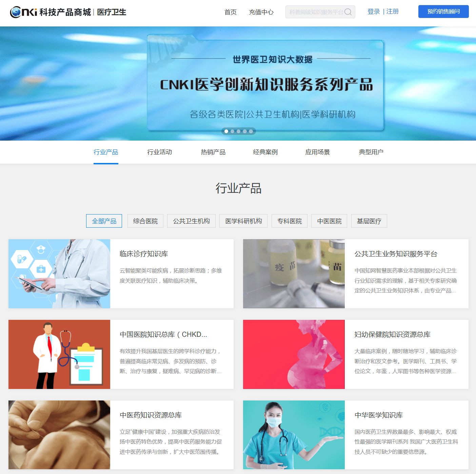This screenshot has height=474, width=476.
Task: Open the 临床诊疗知识库 doctor thumbnail
Action: 59,274
